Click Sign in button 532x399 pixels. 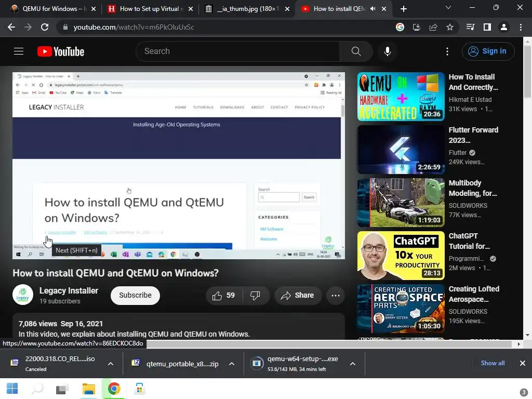488,51
